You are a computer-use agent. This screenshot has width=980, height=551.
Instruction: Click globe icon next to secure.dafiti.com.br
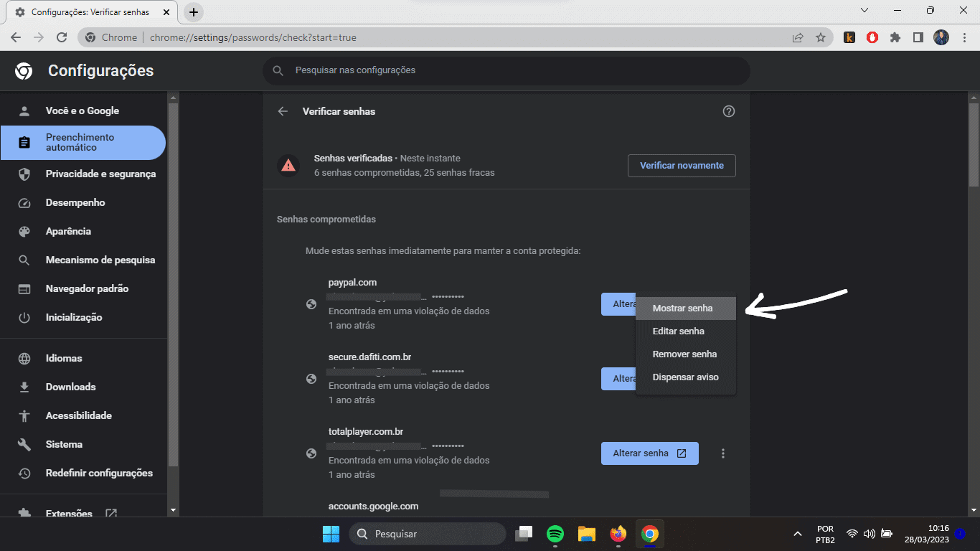pos(311,379)
